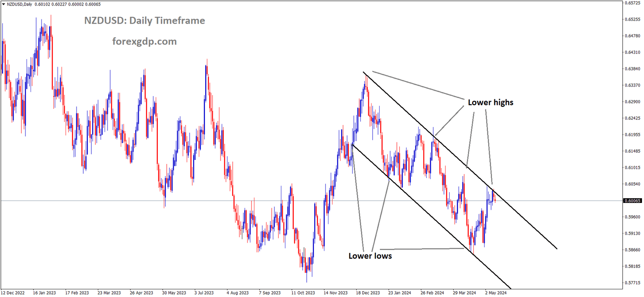Click the 0.61015 price axis label
Viewport: 644px width, 297px height.
(x=632, y=168)
